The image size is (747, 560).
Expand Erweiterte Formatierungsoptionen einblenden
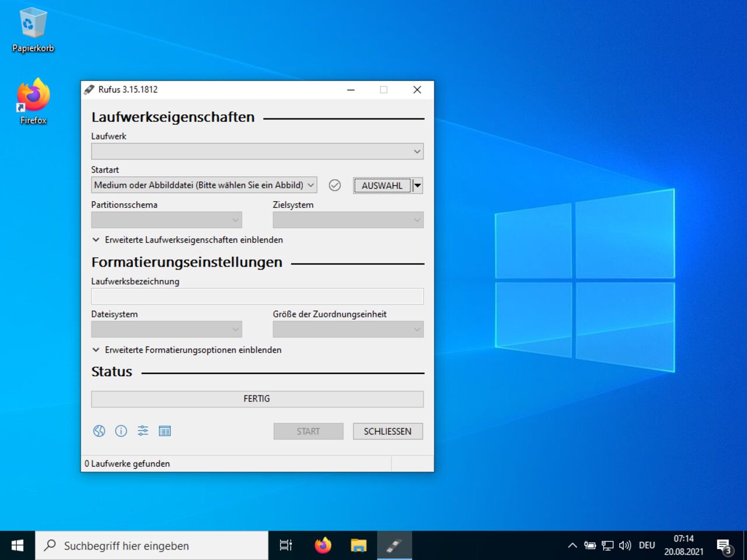pyautogui.click(x=187, y=350)
